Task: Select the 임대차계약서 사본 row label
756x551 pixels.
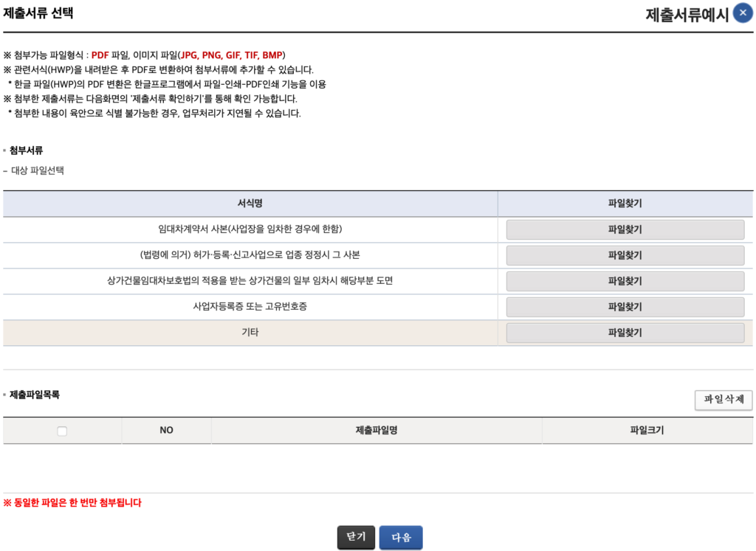Action: [250, 229]
